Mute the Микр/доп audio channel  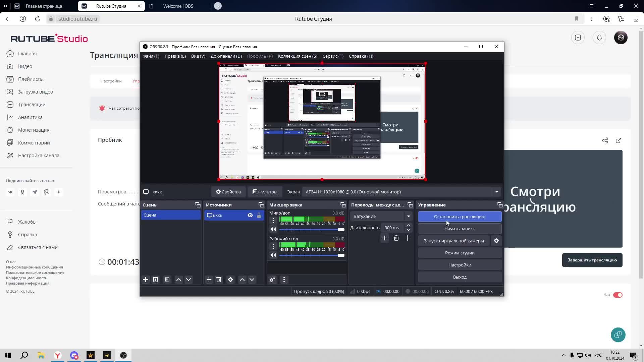click(273, 230)
